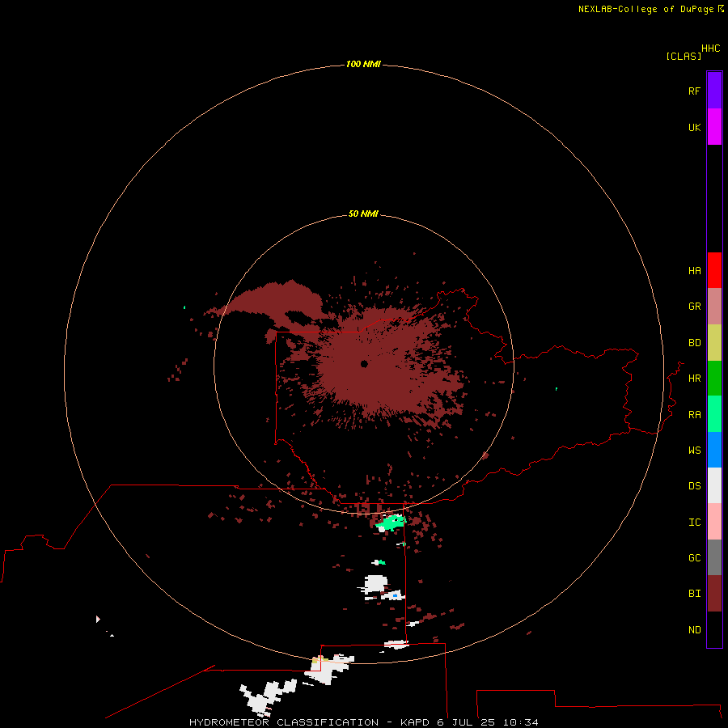728x728 pixels.
Task: Click the 'BI' legend label
Action: pos(694,594)
